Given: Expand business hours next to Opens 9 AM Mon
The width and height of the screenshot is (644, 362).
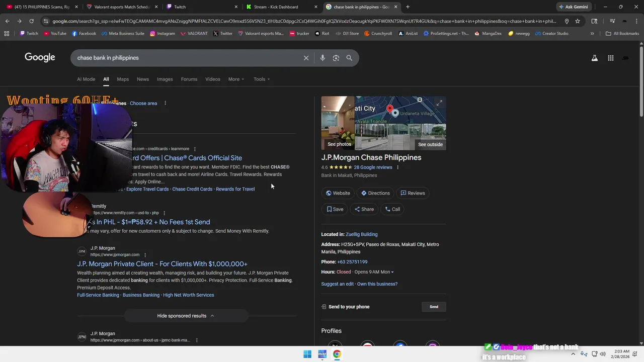Looking at the screenshot, I should pyautogui.click(x=374, y=272).
